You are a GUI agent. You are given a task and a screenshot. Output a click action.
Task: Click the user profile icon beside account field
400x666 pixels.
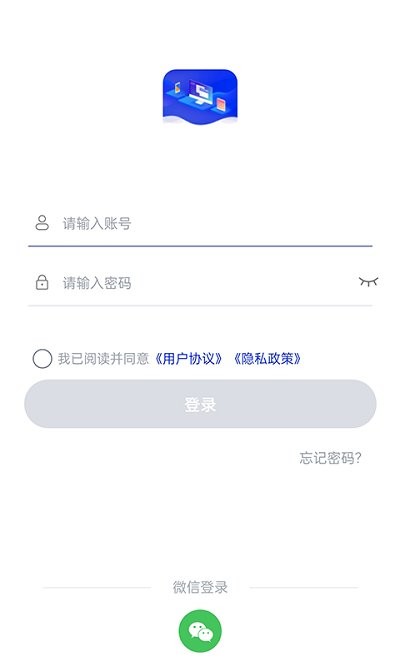42,223
